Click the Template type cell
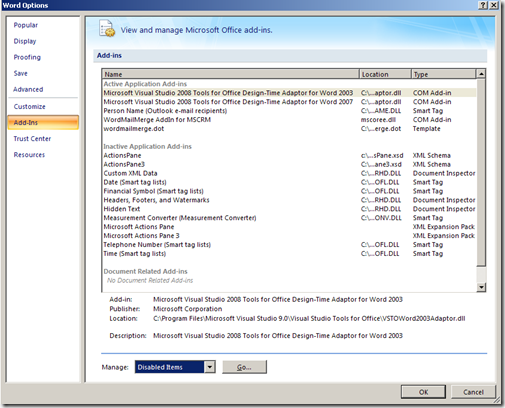This screenshot has height=408, width=505. point(426,129)
